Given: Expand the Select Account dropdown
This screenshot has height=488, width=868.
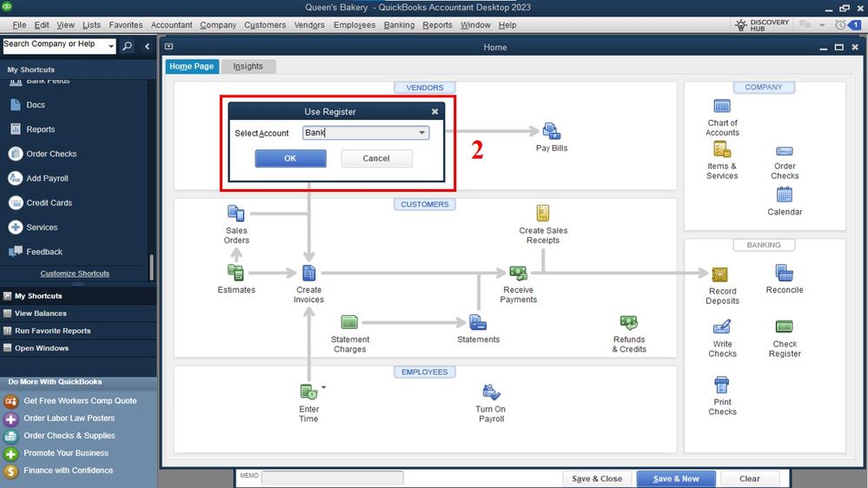Looking at the screenshot, I should coord(421,133).
